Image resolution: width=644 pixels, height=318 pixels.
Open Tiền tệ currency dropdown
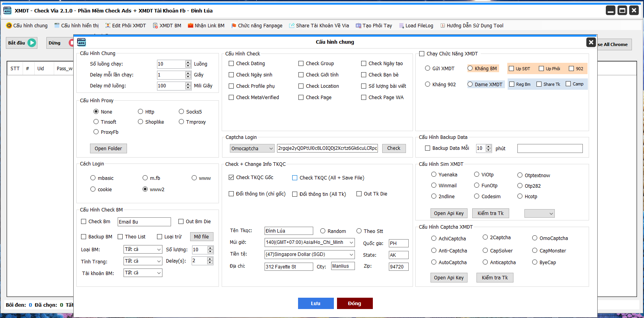(x=310, y=254)
